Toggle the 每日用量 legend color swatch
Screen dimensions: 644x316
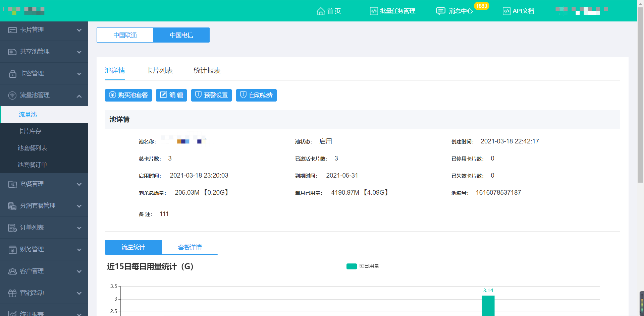(x=352, y=266)
